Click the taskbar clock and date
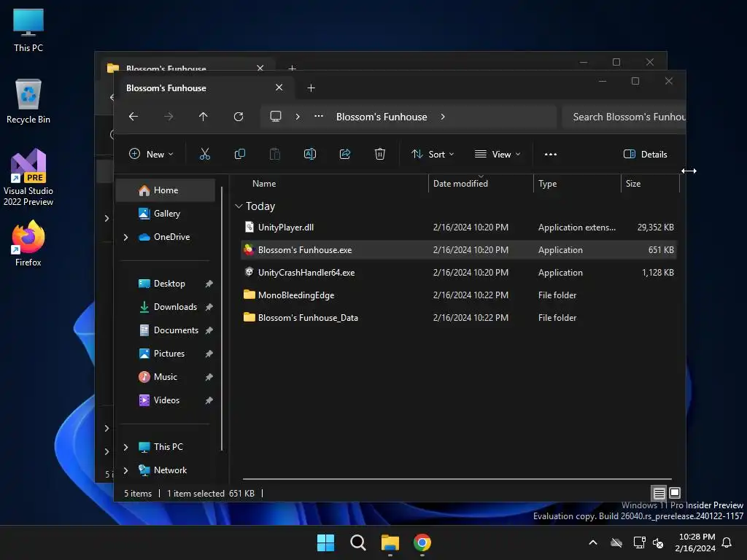This screenshot has width=747, height=560. [x=695, y=542]
